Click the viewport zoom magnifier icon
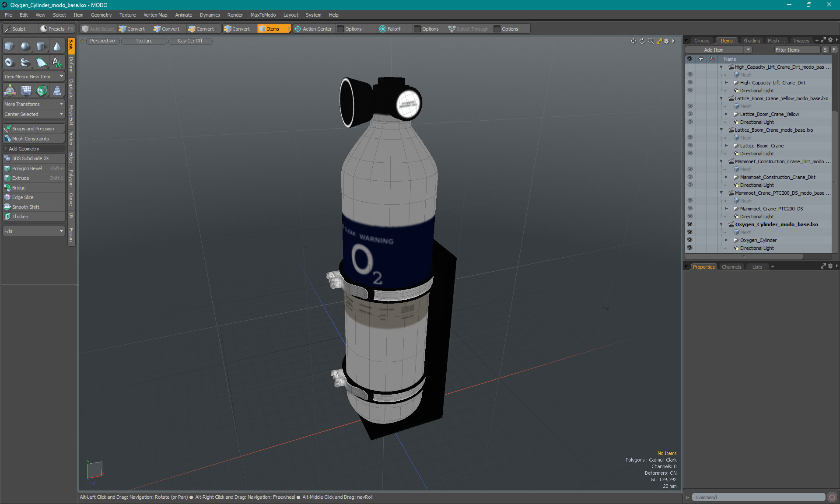Viewport: 840px width, 504px height. click(x=651, y=41)
